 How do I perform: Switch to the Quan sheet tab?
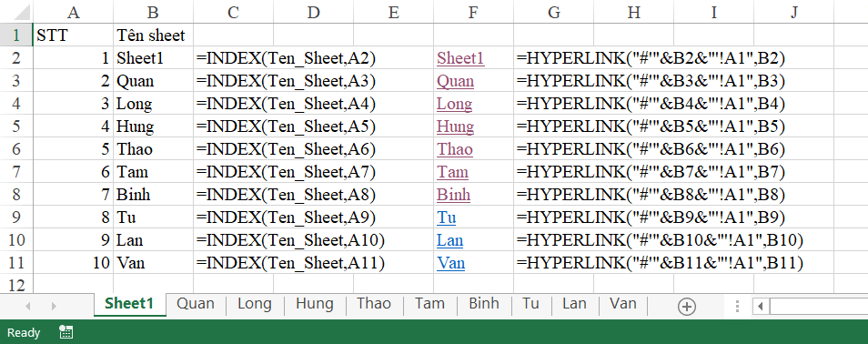pyautogui.click(x=196, y=304)
